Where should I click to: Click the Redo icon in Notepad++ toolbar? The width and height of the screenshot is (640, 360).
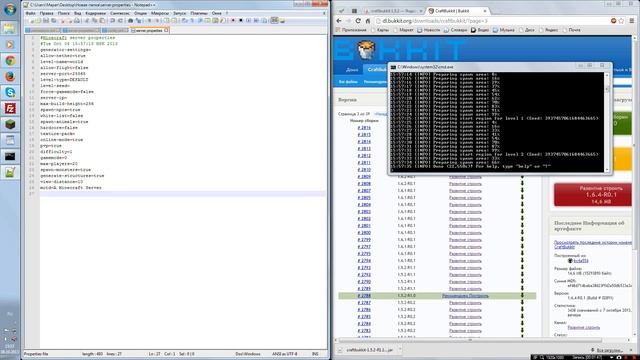[120, 20]
